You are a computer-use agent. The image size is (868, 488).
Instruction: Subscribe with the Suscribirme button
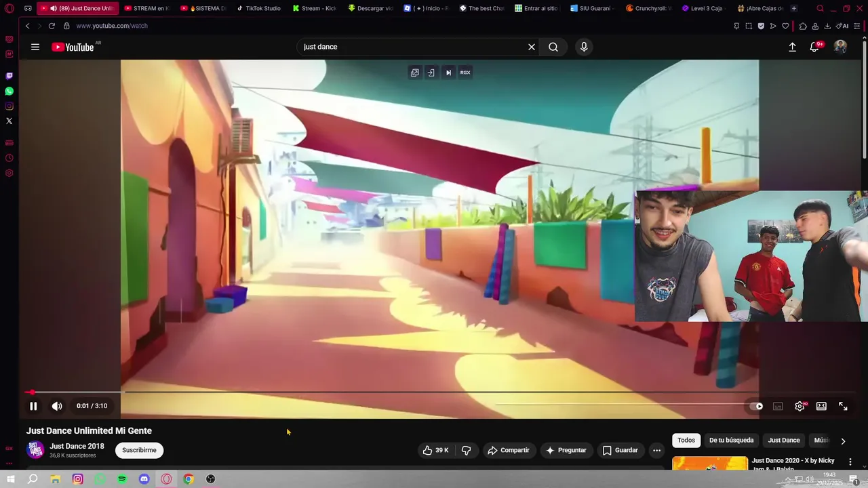pos(139,450)
